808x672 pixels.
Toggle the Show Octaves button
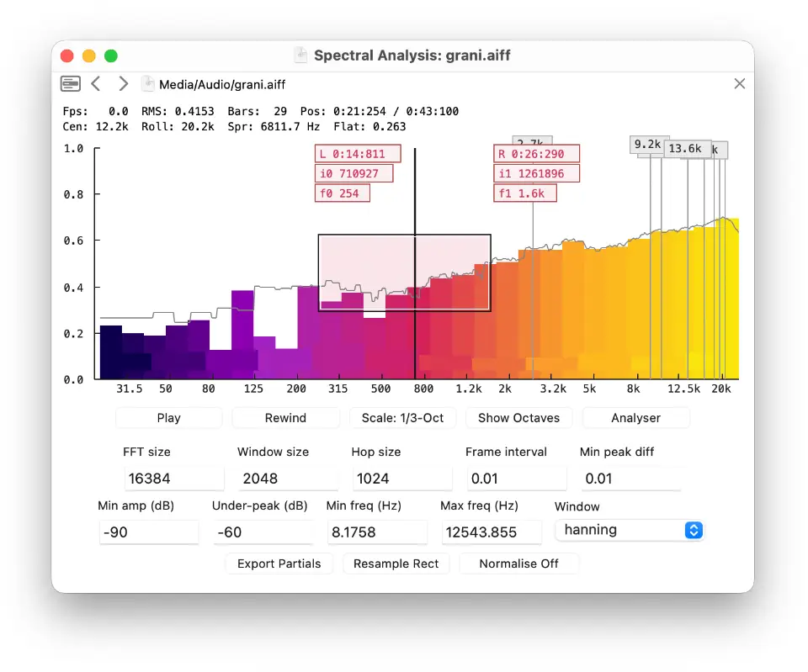coord(518,418)
